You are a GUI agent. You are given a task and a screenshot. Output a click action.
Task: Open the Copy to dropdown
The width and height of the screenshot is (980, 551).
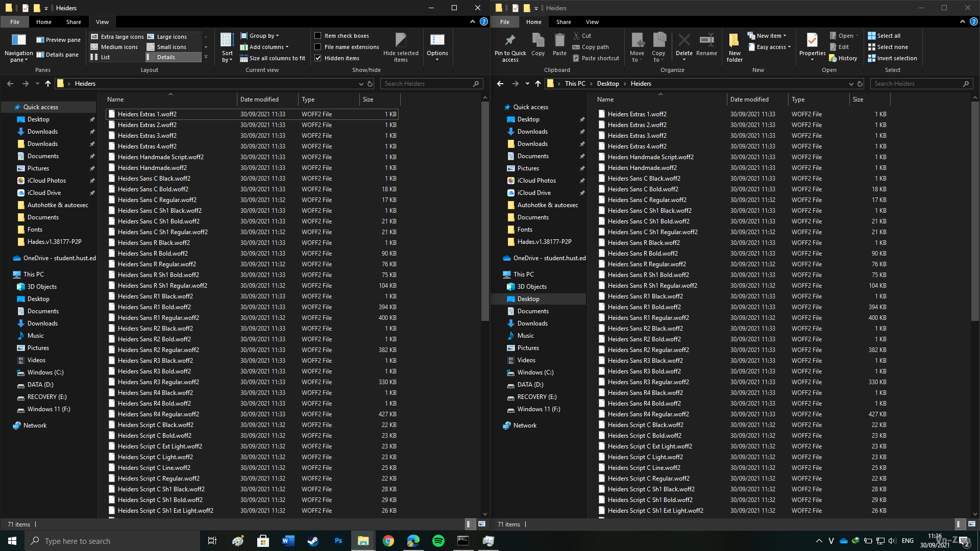pos(658,47)
